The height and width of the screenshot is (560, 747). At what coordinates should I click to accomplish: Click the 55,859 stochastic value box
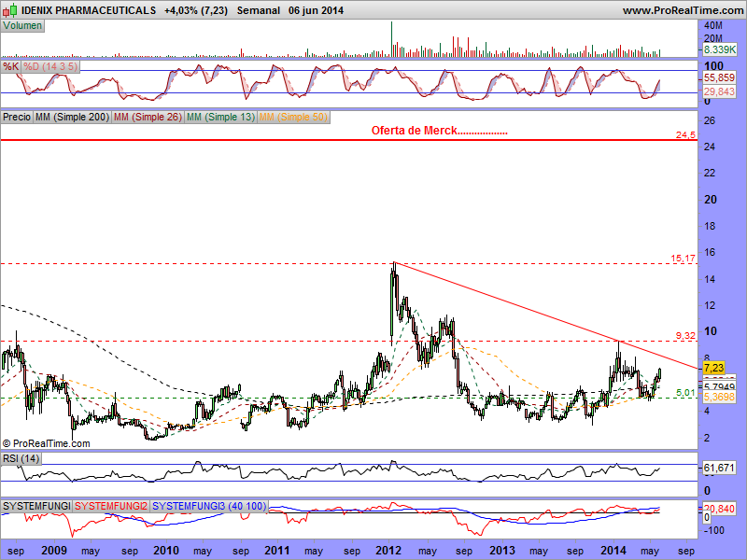719,77
